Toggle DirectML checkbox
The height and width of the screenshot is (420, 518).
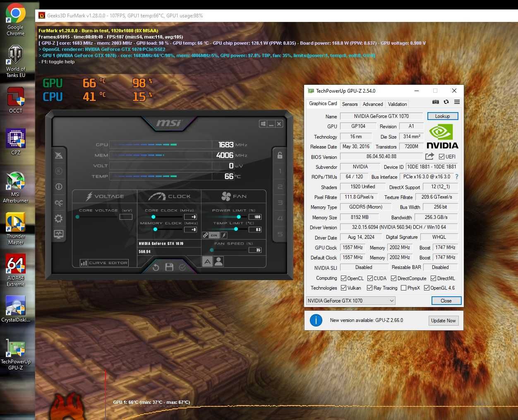[434, 278]
